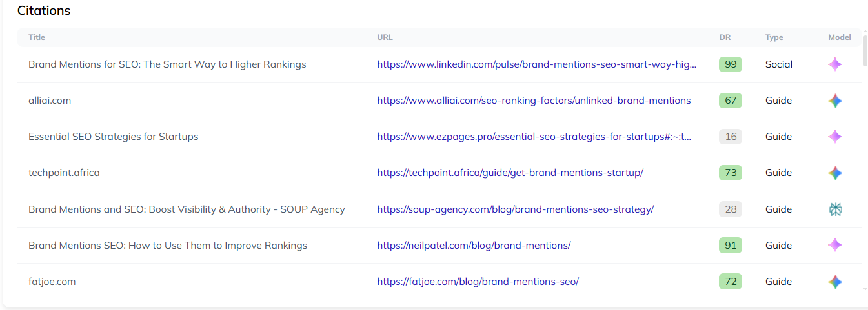Click the teal model icon for SOUP Agency row
Screen dimensions: 868x310
tap(835, 209)
